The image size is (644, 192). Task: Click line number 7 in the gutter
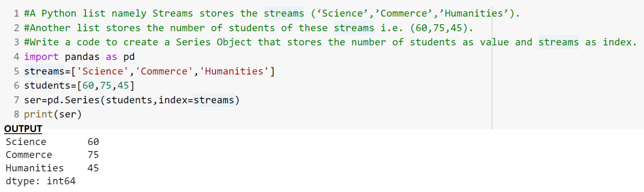coord(16,100)
